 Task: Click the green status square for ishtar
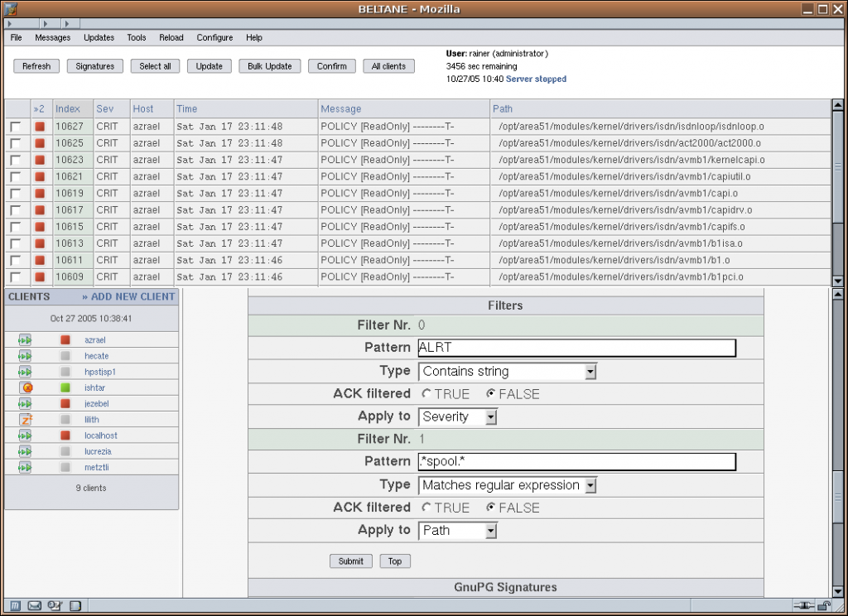pos(65,387)
